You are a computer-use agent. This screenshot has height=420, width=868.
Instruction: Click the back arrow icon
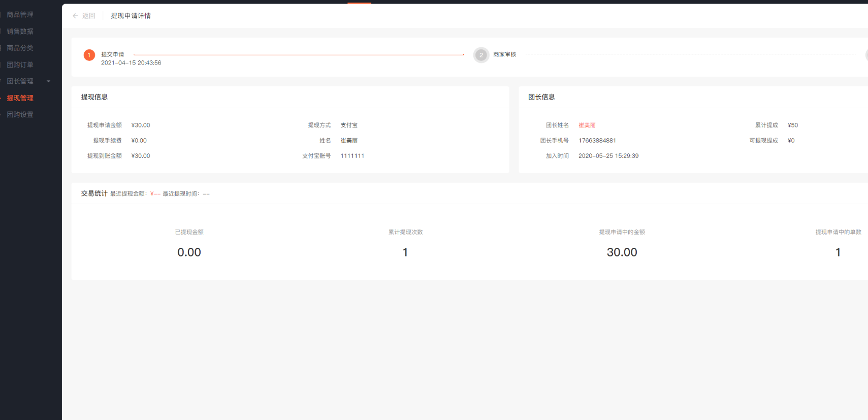click(75, 16)
